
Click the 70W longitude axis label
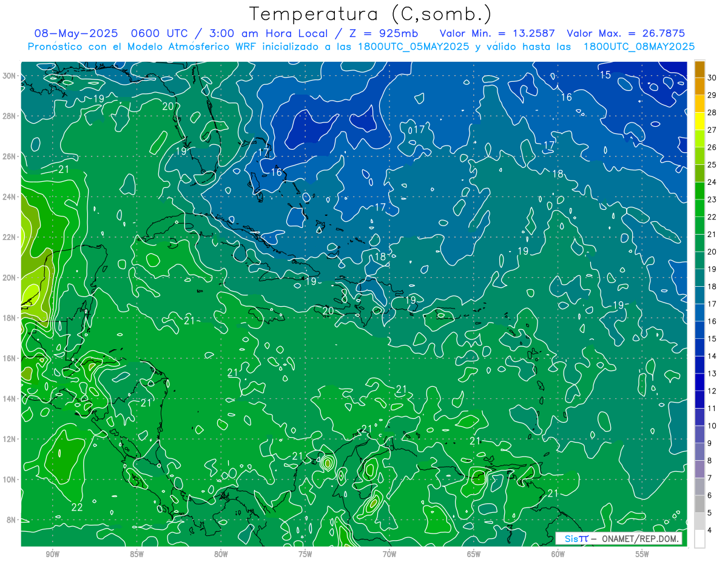[x=389, y=554]
